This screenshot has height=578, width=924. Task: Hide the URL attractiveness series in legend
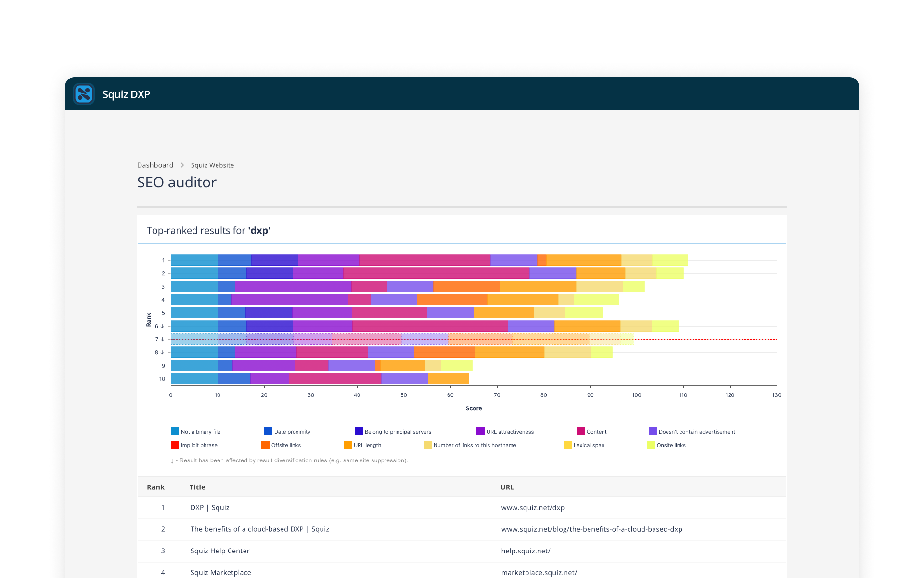click(x=505, y=432)
